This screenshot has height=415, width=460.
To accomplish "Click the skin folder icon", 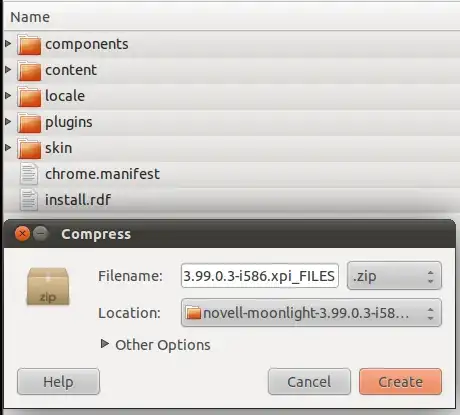I will 29,148.
